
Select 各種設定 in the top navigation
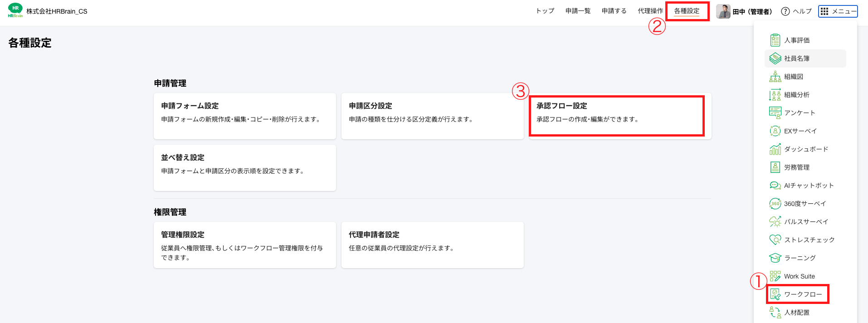point(687,11)
